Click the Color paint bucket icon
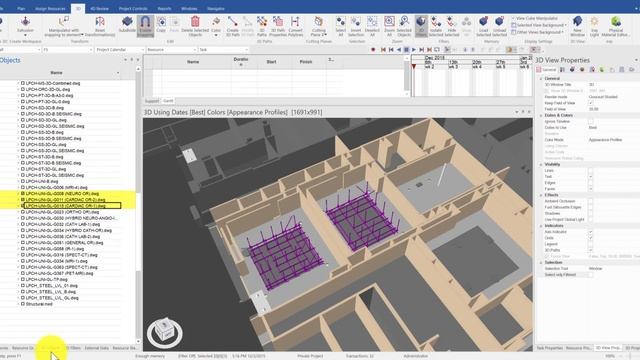This screenshot has height=360, width=640. click(x=216, y=22)
